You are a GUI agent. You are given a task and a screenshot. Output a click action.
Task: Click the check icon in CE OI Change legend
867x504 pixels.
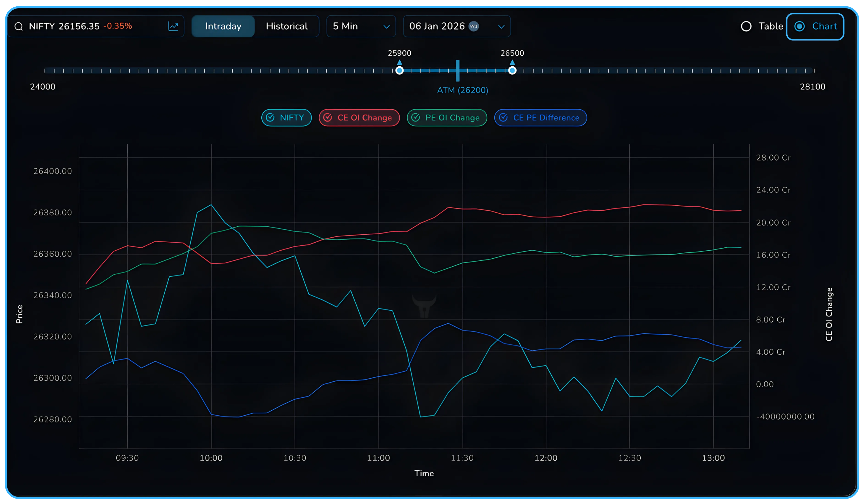328,118
